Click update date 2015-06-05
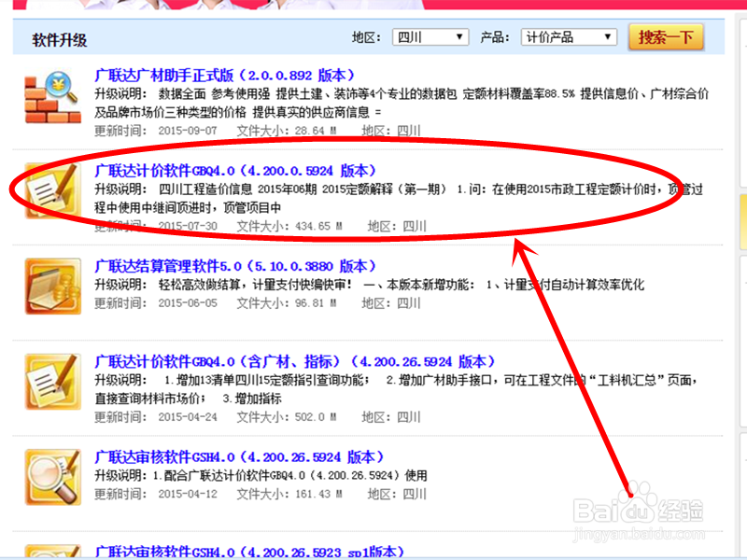 coord(188,302)
